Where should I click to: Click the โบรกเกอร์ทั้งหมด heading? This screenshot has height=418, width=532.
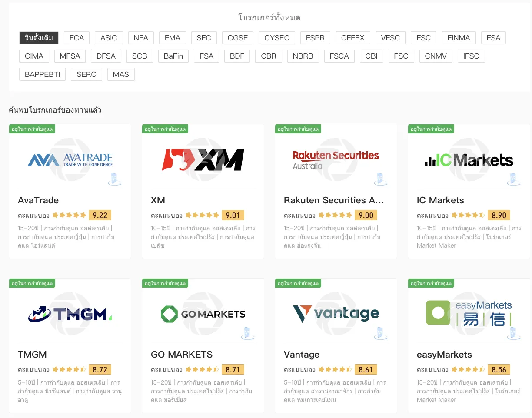[269, 17]
